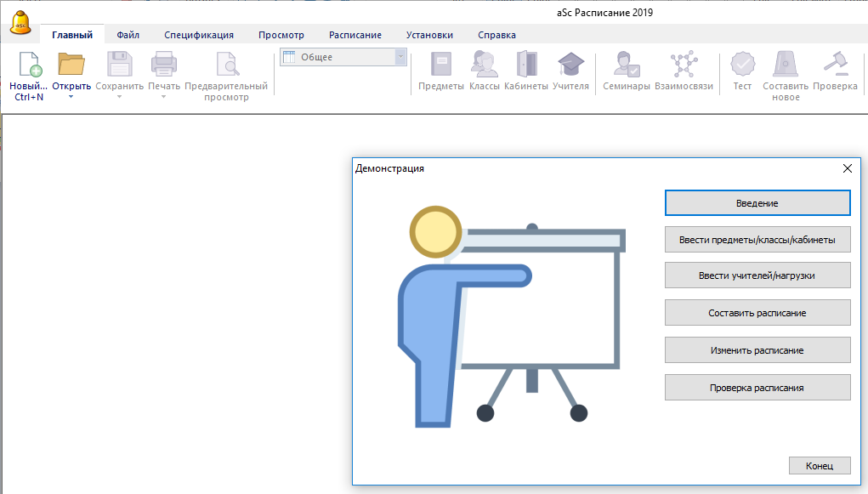The width and height of the screenshot is (868, 494).
Task: Switch to the Файл tab
Action: [128, 35]
